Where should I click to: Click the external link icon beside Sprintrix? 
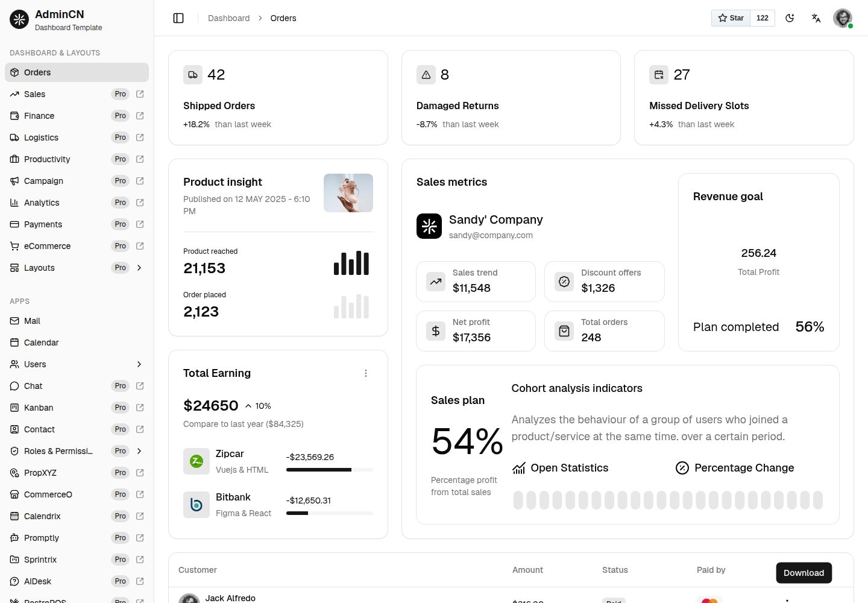pyautogui.click(x=140, y=560)
